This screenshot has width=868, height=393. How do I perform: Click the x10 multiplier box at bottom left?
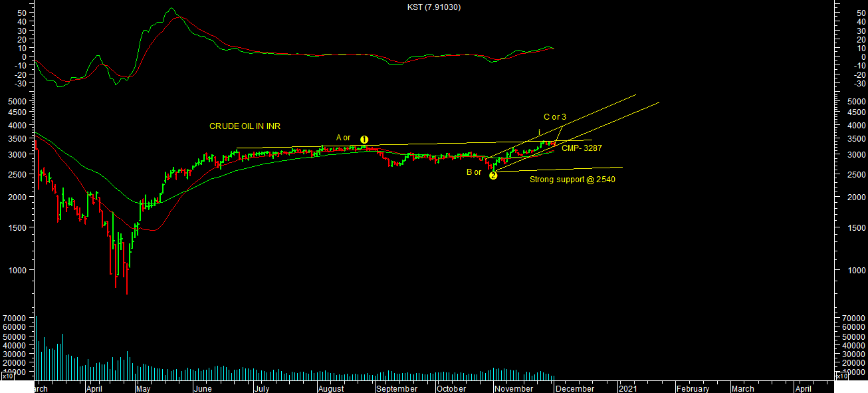tap(7, 376)
